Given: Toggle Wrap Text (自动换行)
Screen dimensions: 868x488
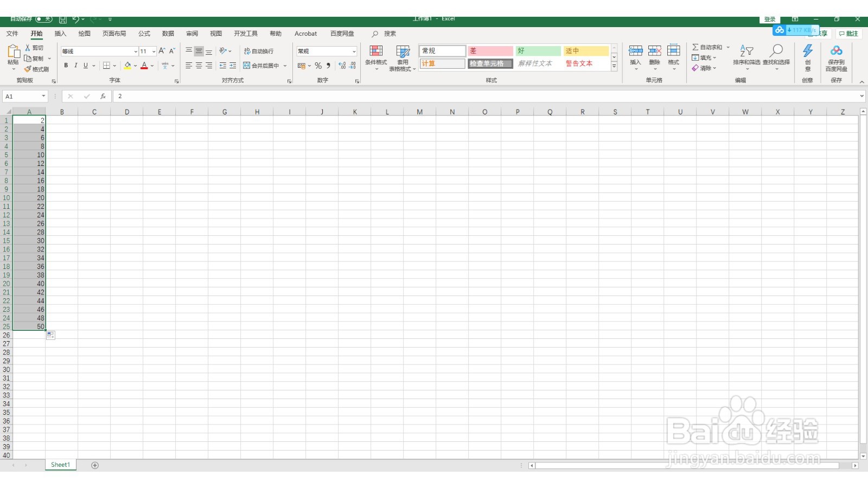Looking at the screenshot, I should pos(259,51).
